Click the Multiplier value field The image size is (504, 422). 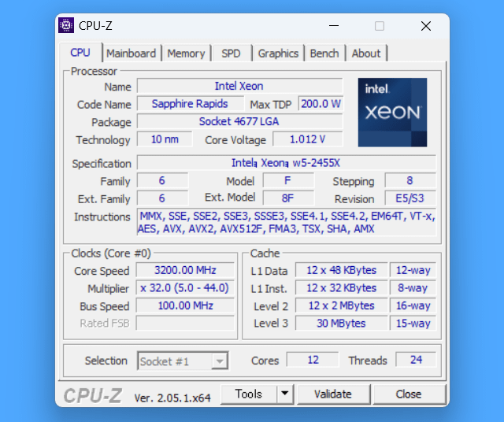coord(186,287)
